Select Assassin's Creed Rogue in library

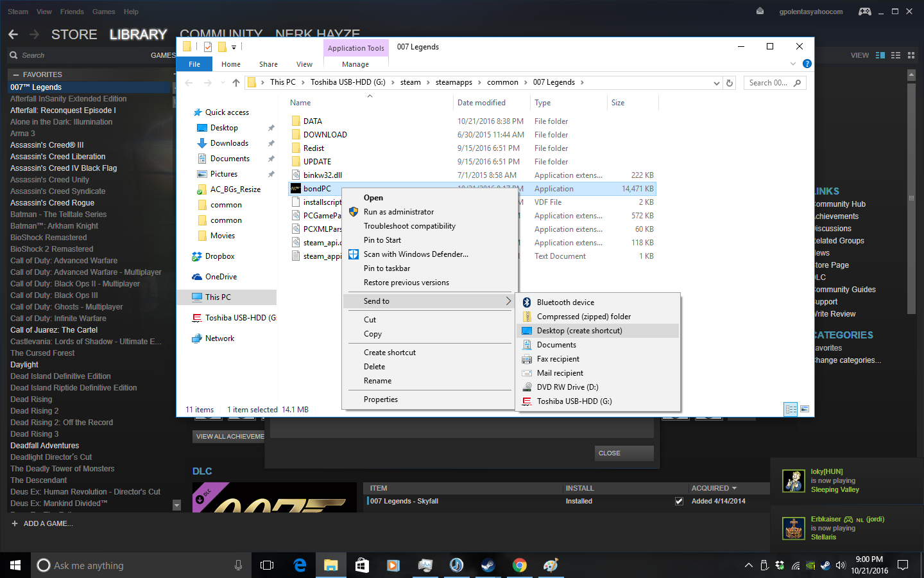(x=52, y=203)
